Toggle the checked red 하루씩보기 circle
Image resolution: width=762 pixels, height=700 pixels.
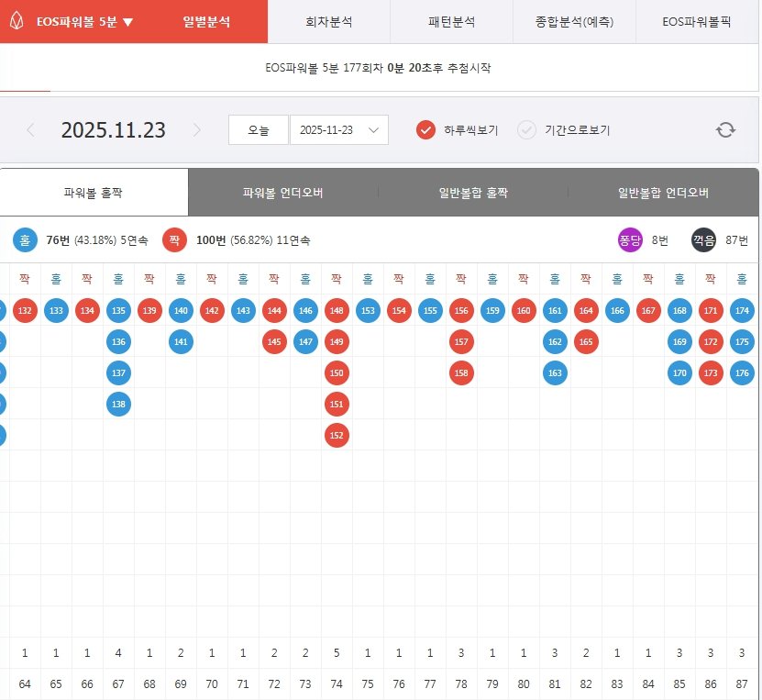click(423, 129)
